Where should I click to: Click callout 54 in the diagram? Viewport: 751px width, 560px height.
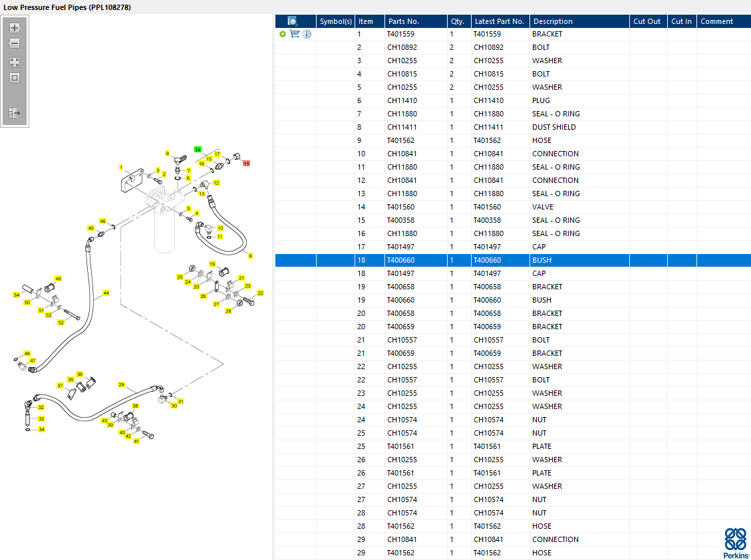tap(17, 295)
